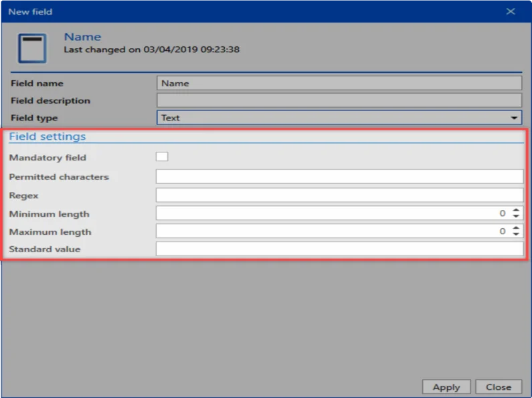The height and width of the screenshot is (398, 532).
Task: Click the Regex label
Action: tap(23, 196)
